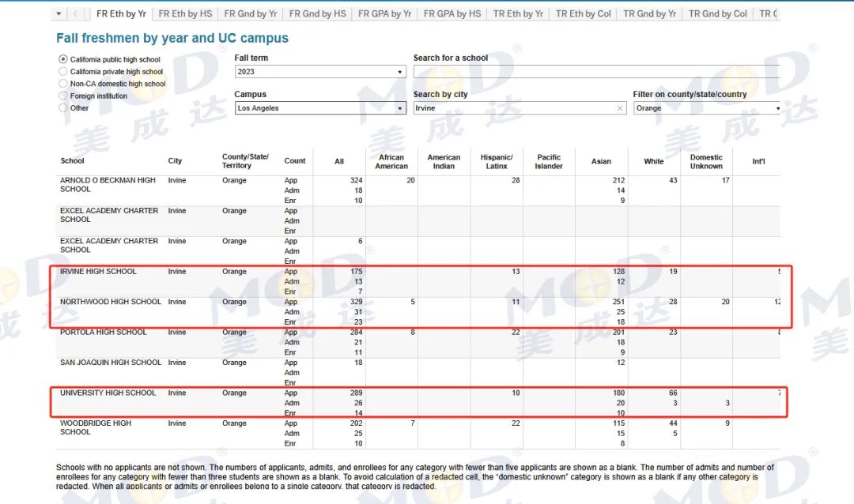Image resolution: width=854 pixels, height=504 pixels.
Task: Click Northwood admits value 31
Action: [358, 312]
